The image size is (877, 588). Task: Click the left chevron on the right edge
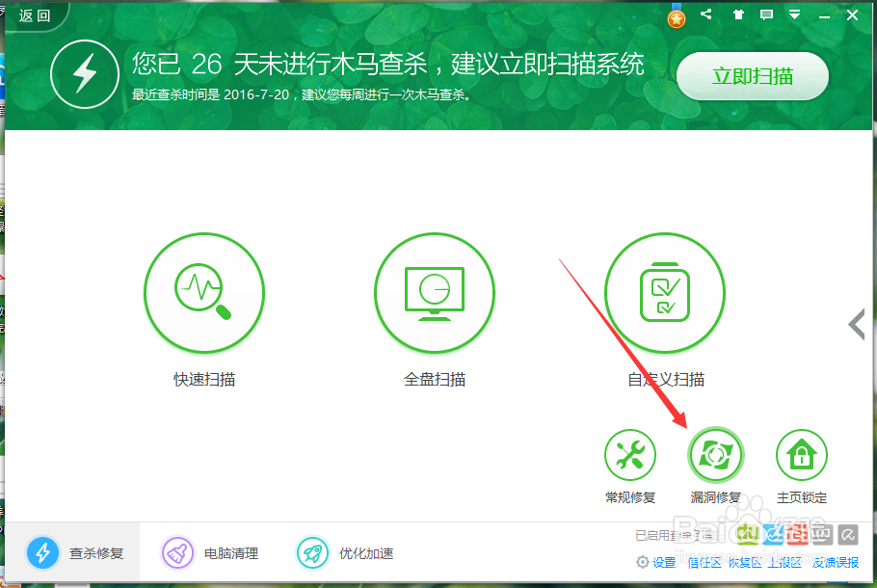[856, 324]
